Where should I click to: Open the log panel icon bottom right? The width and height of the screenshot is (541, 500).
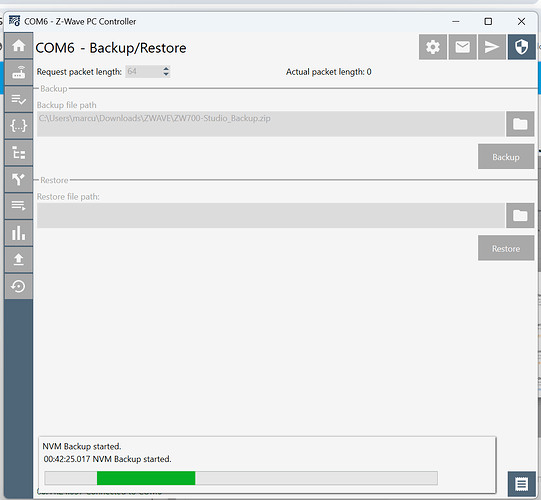coord(522,484)
